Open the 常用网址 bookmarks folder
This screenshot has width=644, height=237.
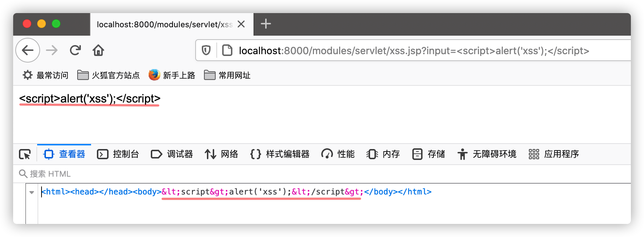[227, 75]
